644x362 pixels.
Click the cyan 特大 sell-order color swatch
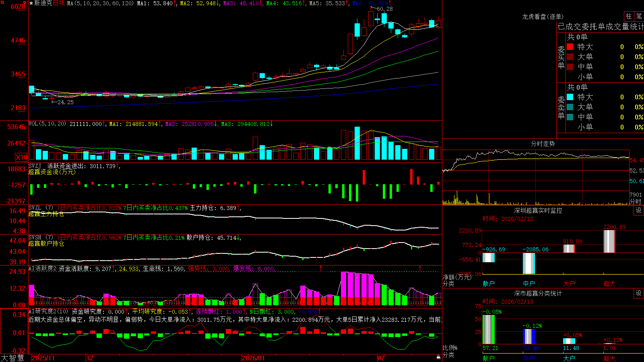[570, 97]
